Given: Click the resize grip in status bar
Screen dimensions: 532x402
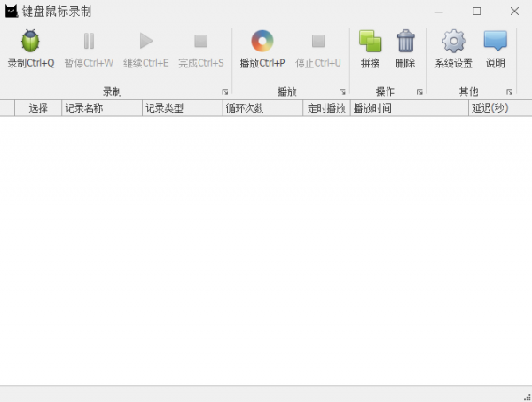Looking at the screenshot, I should click(528, 398).
